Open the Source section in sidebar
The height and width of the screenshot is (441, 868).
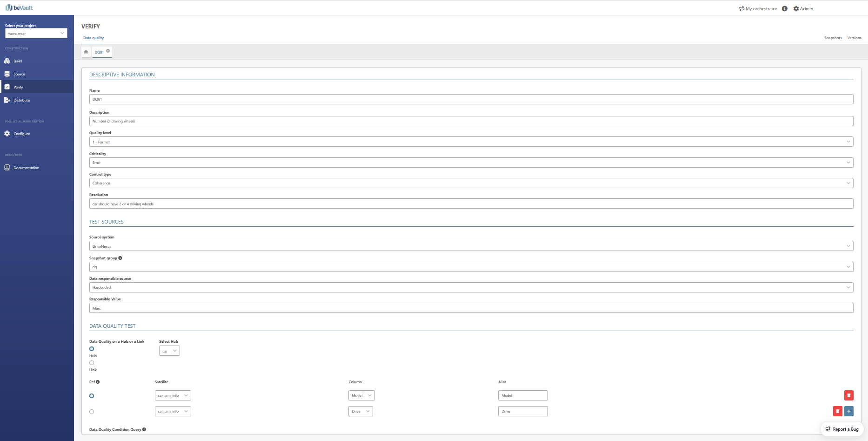[x=19, y=74]
